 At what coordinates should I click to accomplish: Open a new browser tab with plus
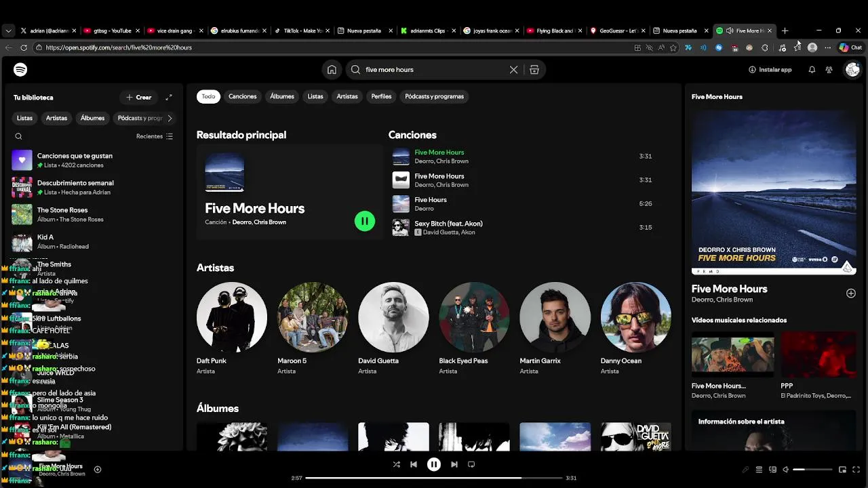pyautogui.click(x=785, y=30)
